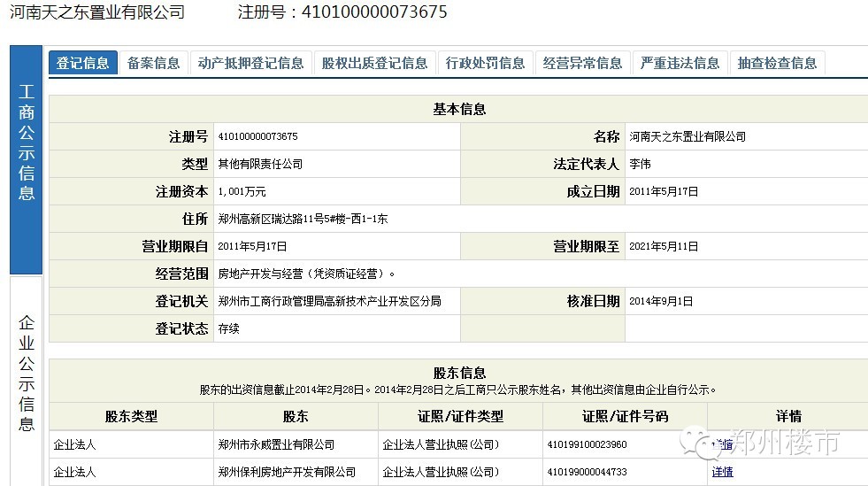868x486 pixels.
Task: Click the 股东 column header
Action: coord(296,416)
